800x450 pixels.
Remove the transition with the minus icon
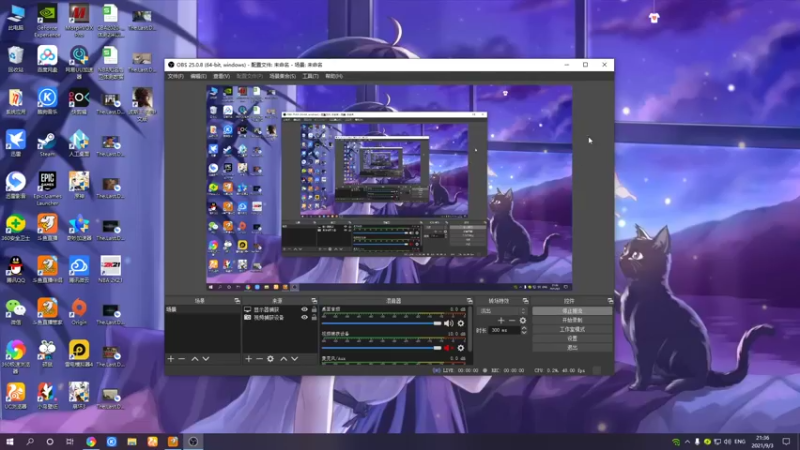point(512,320)
